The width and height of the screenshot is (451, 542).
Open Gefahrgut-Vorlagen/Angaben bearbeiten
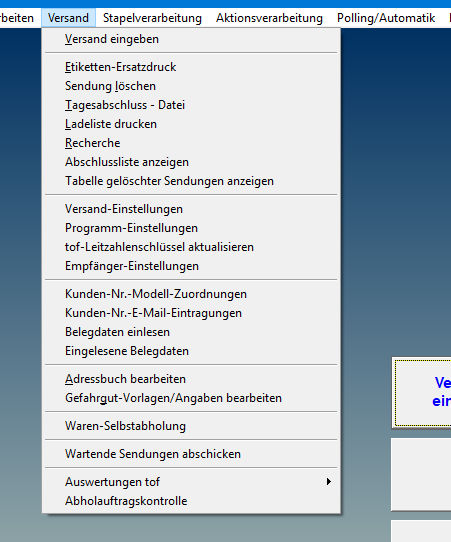point(191,398)
